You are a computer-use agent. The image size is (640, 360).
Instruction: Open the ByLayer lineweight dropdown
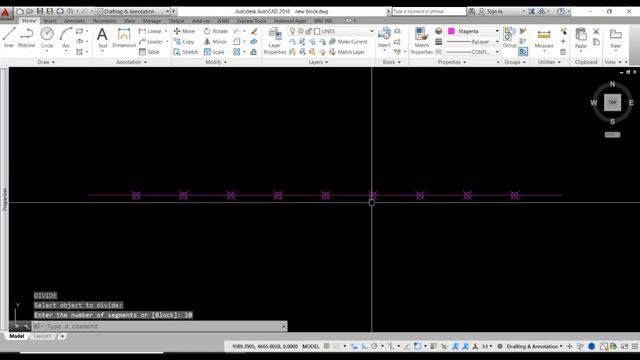click(x=473, y=42)
